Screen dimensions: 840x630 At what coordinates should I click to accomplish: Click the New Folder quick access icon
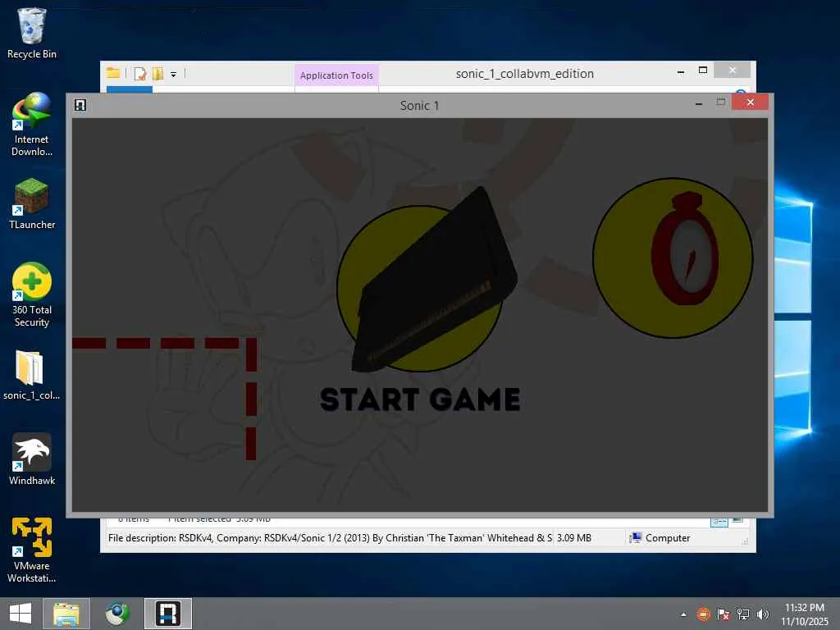click(x=158, y=73)
